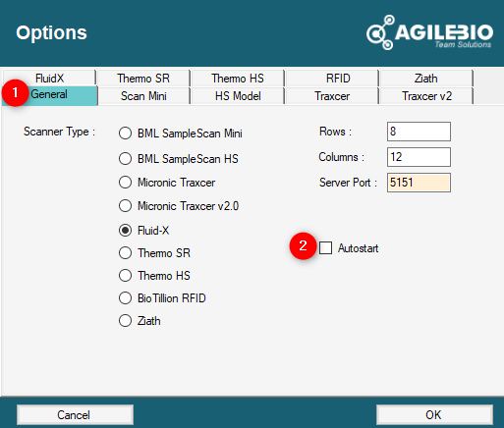
Task: Click the Server Port field
Action: pyautogui.click(x=419, y=183)
